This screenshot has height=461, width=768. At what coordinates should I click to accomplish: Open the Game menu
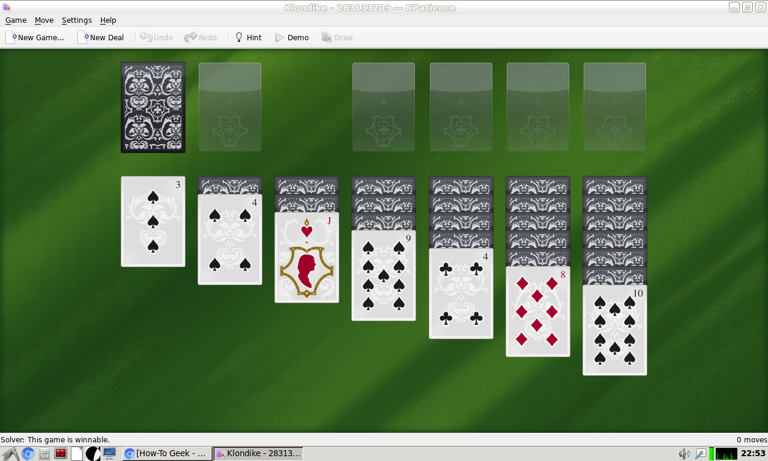[16, 20]
